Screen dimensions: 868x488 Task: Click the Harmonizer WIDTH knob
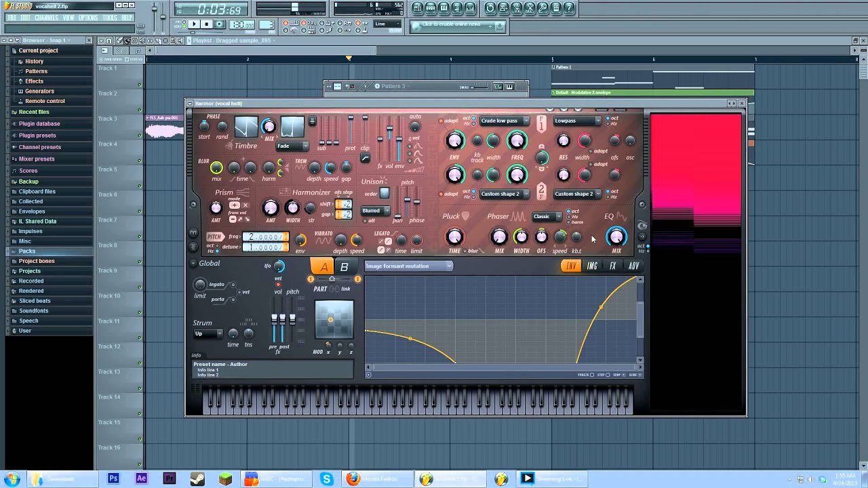292,207
